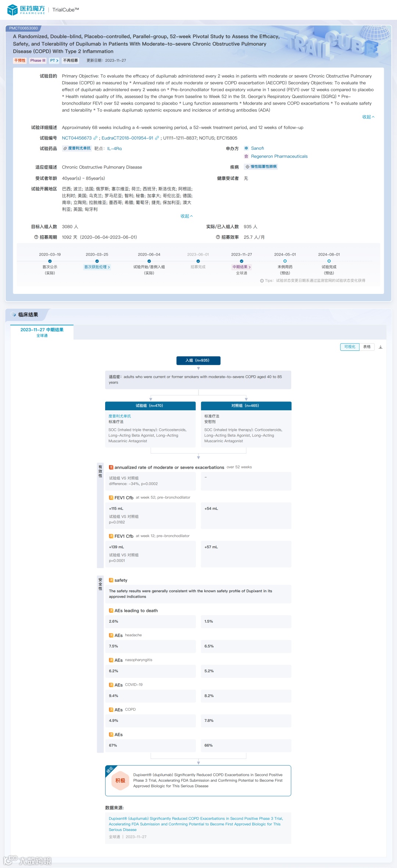Click the 25.7 人/月 recruitment rate value

pos(254,237)
